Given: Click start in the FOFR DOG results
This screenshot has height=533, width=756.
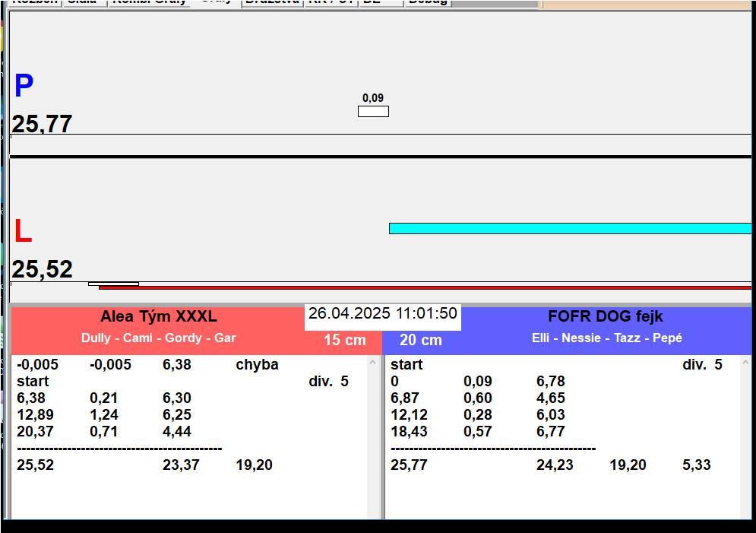Looking at the screenshot, I should 406,364.
